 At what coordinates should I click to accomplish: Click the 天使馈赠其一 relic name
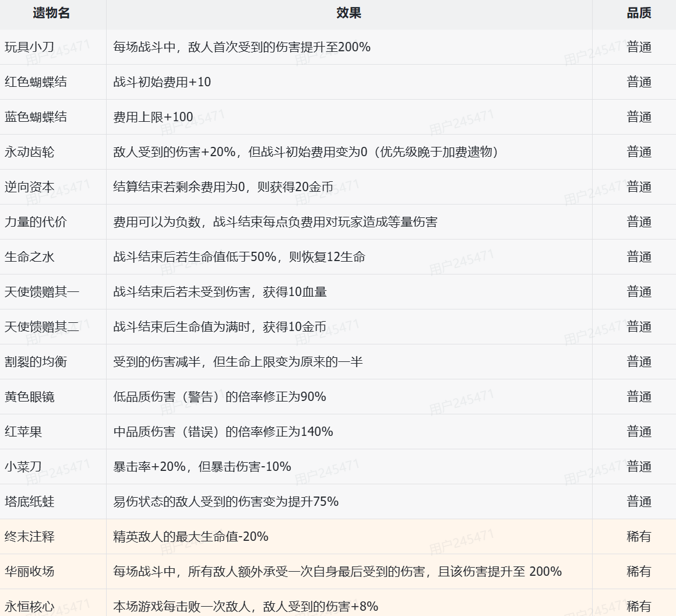(42, 292)
